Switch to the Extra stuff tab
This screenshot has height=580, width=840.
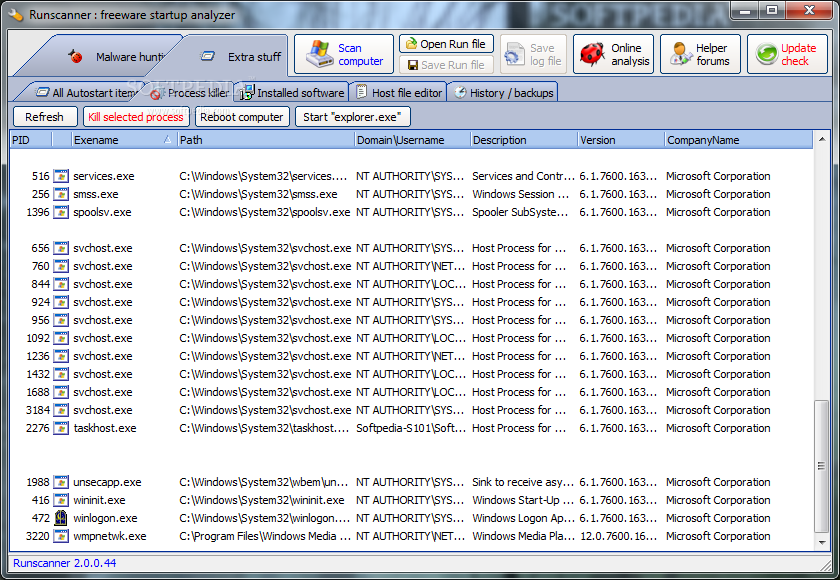[232, 56]
